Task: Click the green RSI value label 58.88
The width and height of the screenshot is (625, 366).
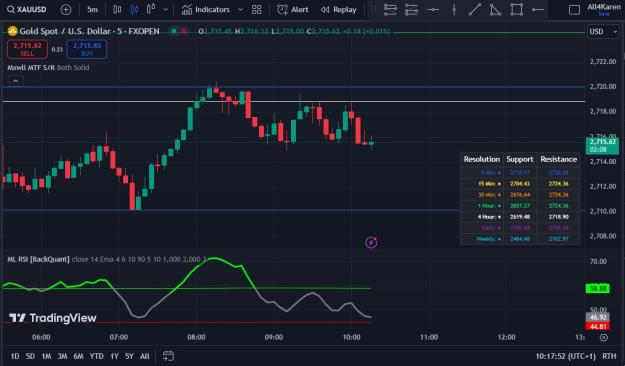Action: point(597,288)
